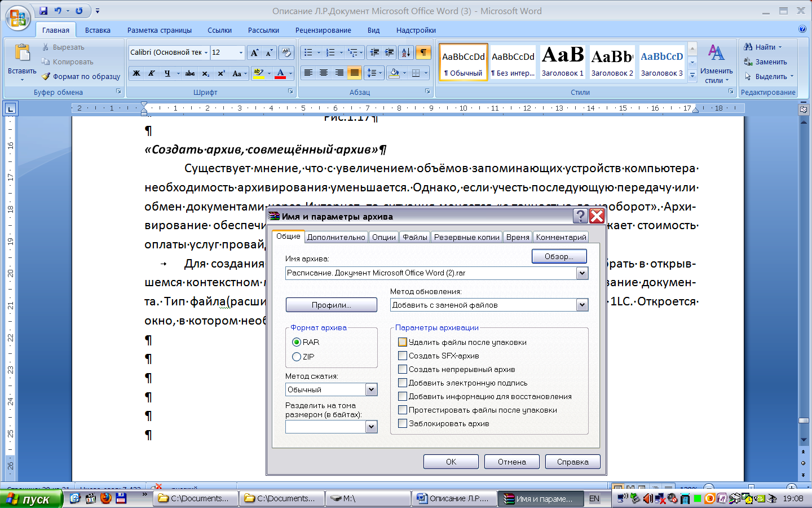Click 'Найти' in the Editing group
The height and width of the screenshot is (508, 812).
click(764, 47)
